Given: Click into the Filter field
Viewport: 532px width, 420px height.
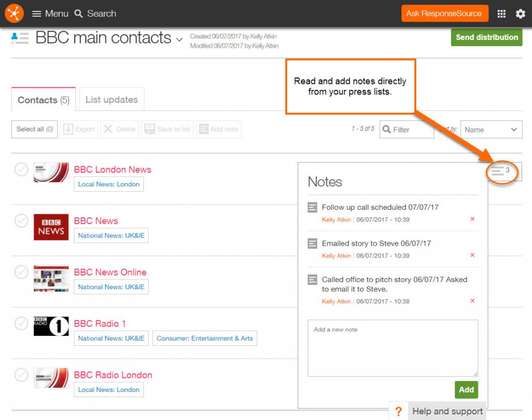Looking at the screenshot, I should [407, 129].
